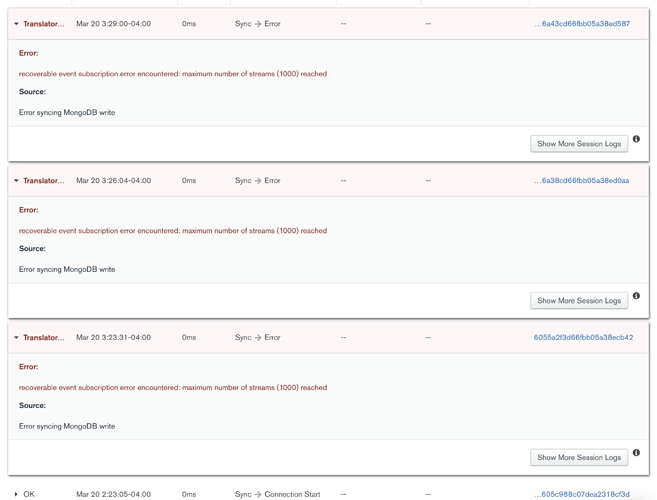Open request ID link ending 6d587
The height and width of the screenshot is (500, 657).
[x=582, y=24]
